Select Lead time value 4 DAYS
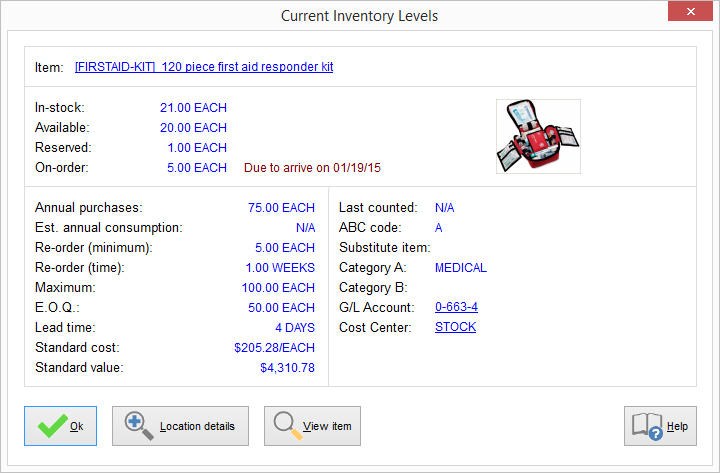This screenshot has width=720, height=473. [295, 327]
